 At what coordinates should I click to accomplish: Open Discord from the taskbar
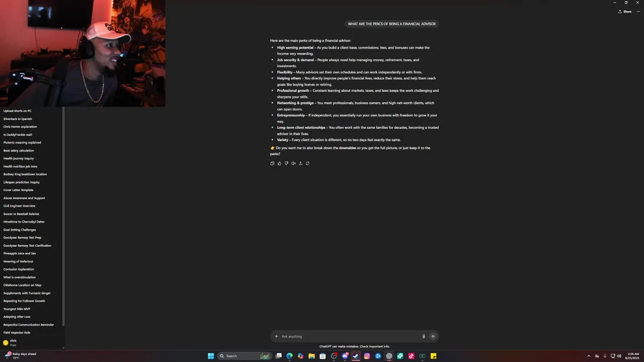(x=345, y=356)
